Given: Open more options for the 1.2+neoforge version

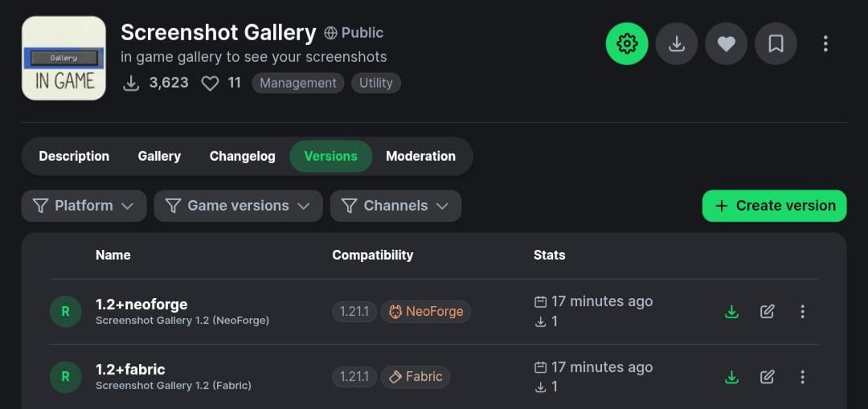Looking at the screenshot, I should (x=802, y=312).
